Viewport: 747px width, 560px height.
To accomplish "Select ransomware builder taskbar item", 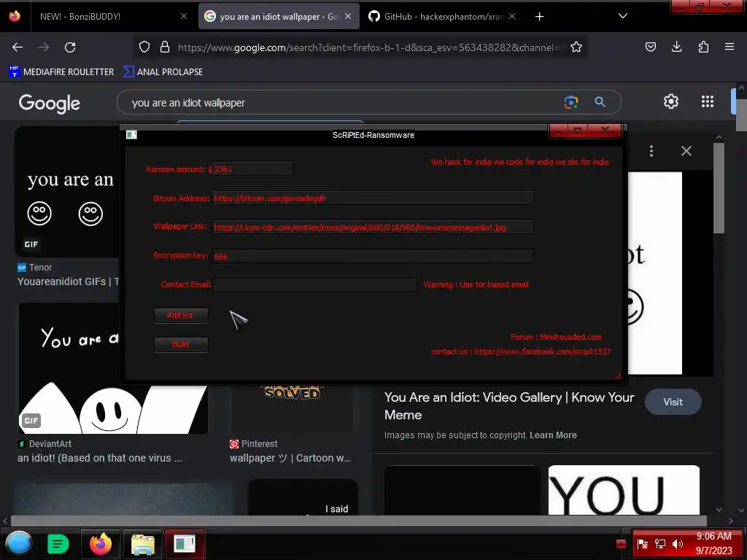I will (x=185, y=544).
